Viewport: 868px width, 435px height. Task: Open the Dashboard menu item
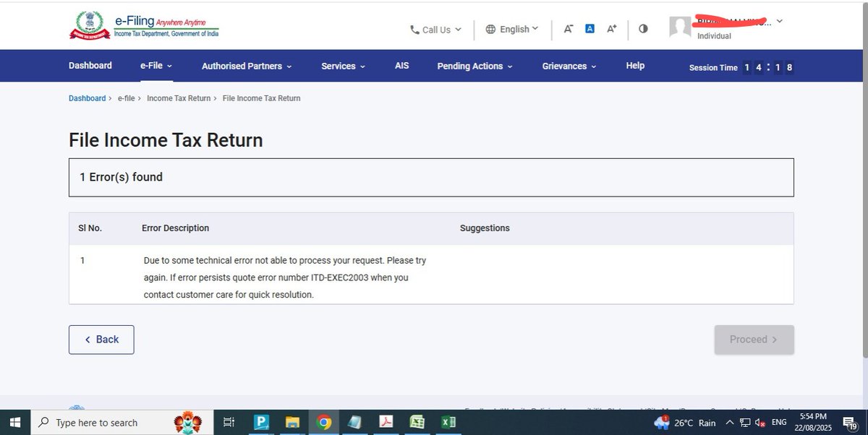pyautogui.click(x=90, y=66)
